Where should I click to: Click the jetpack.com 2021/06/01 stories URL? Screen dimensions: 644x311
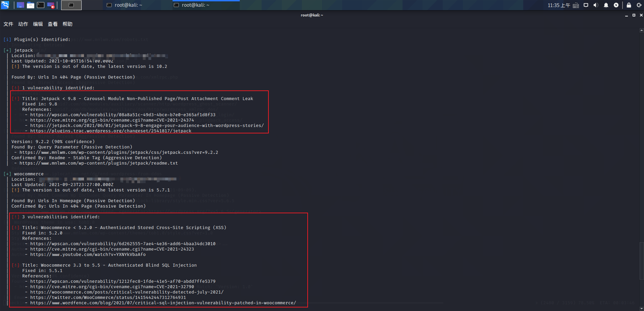tap(147, 125)
